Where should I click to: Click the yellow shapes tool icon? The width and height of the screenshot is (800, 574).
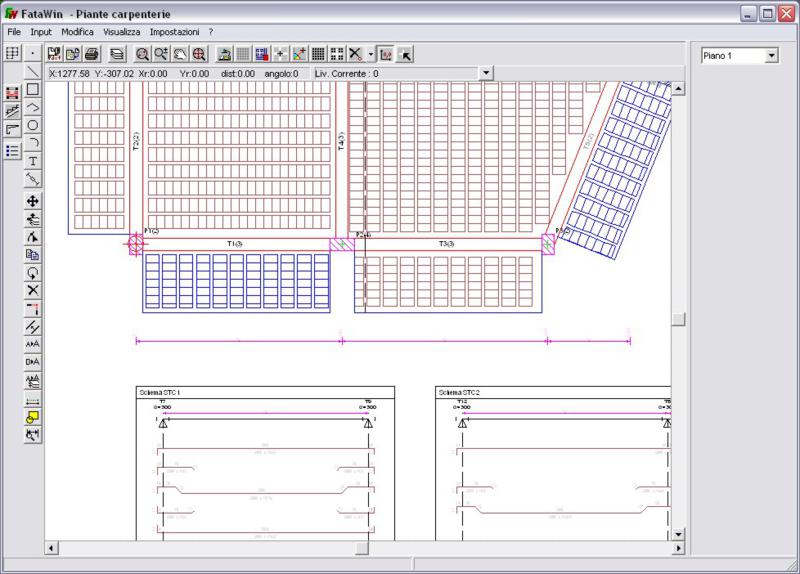click(33, 417)
